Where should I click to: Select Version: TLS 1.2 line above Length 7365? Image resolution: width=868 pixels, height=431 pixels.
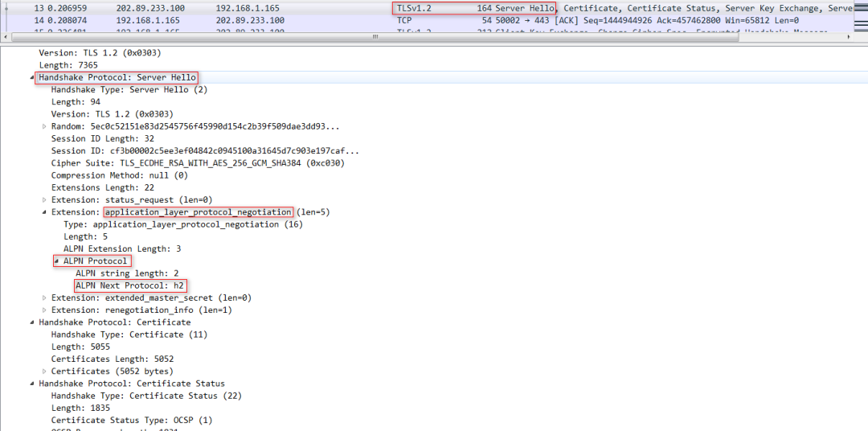(100, 53)
